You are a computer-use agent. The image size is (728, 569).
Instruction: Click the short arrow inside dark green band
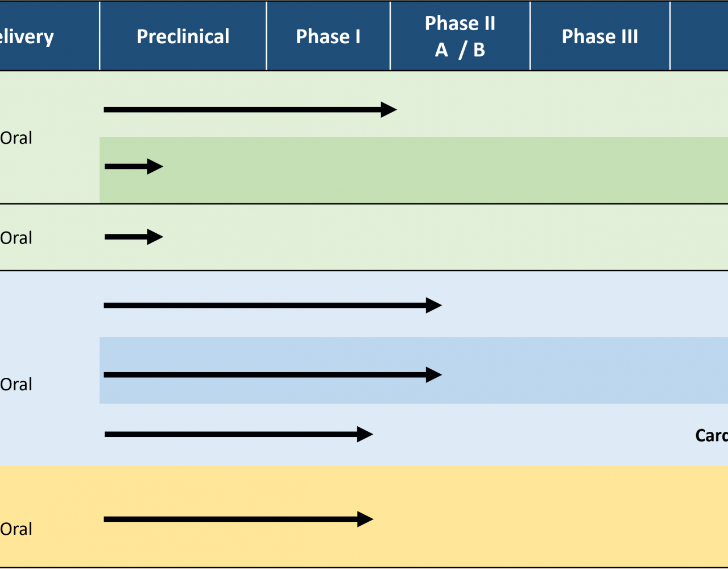click(x=134, y=167)
